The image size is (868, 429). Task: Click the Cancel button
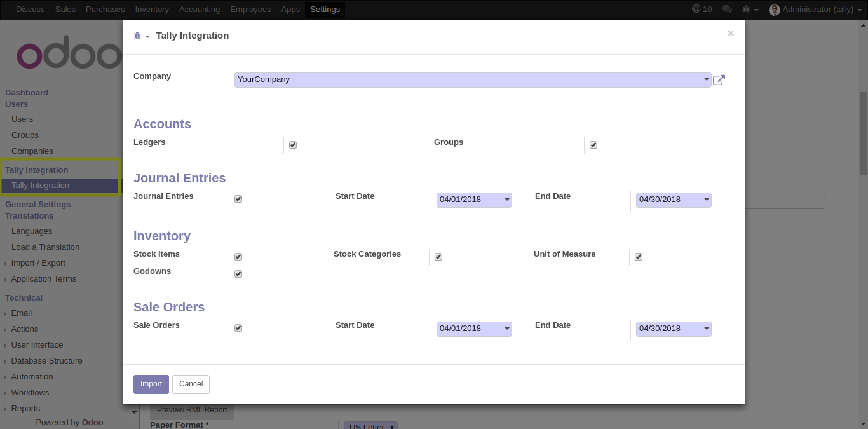[191, 385]
